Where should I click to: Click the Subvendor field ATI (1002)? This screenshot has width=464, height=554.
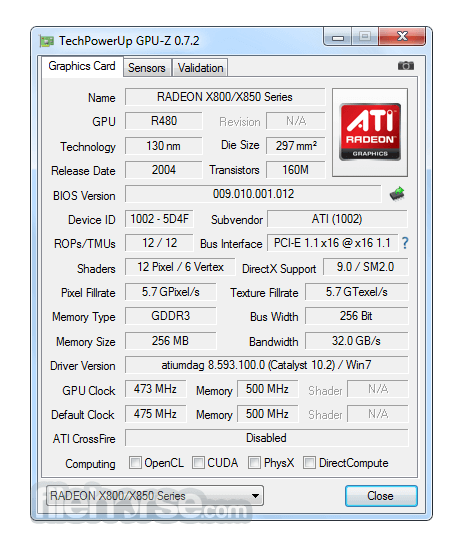(x=337, y=219)
